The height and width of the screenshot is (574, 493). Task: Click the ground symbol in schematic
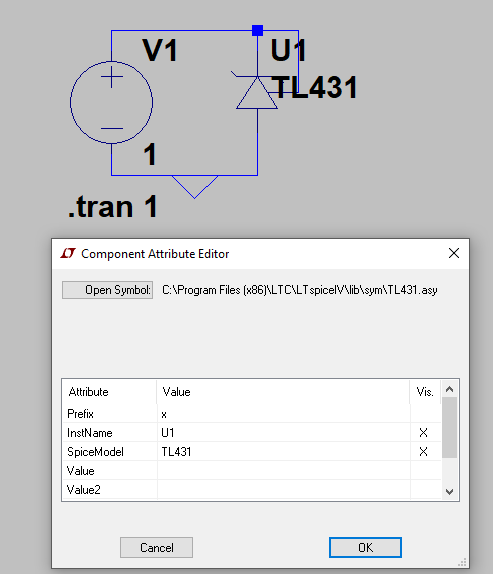[195, 187]
